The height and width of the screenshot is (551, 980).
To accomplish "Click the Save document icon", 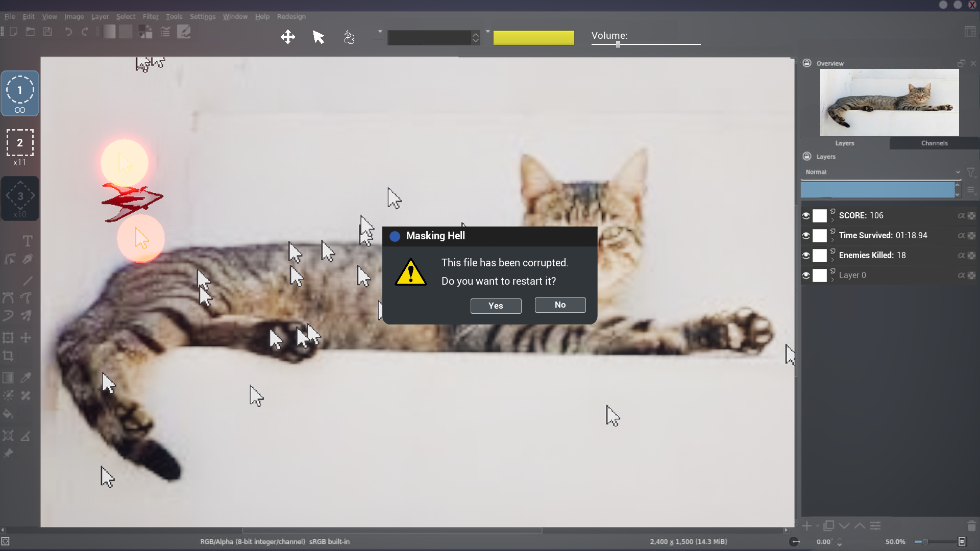I will click(47, 32).
